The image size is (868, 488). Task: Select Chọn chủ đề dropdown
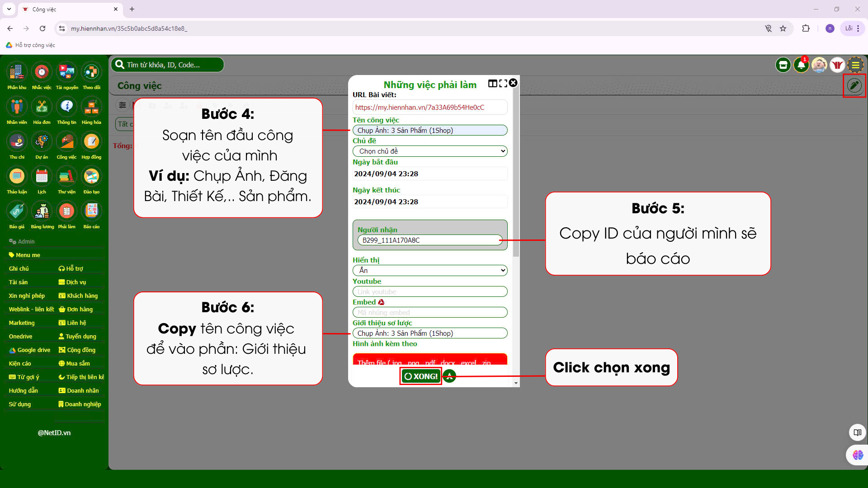coord(430,151)
